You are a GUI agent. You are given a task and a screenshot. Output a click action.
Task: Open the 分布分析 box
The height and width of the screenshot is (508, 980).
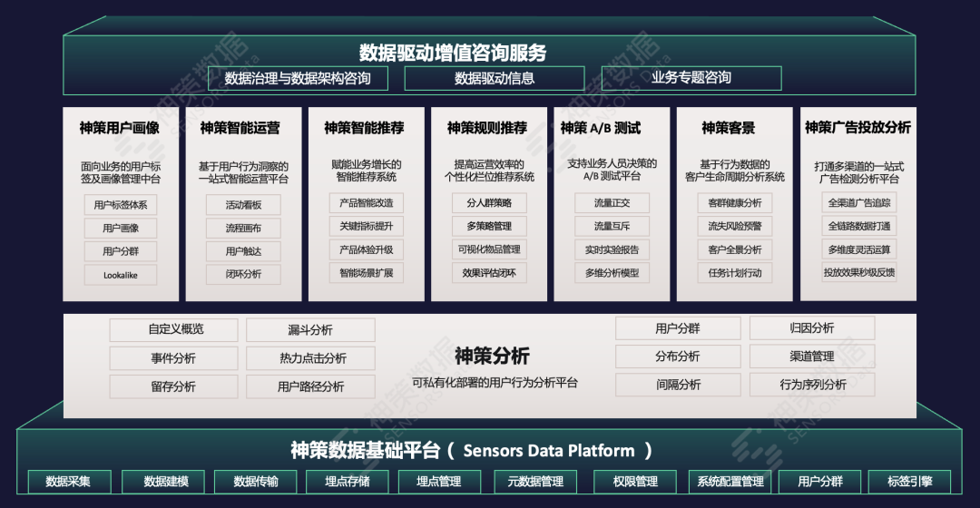(x=678, y=357)
